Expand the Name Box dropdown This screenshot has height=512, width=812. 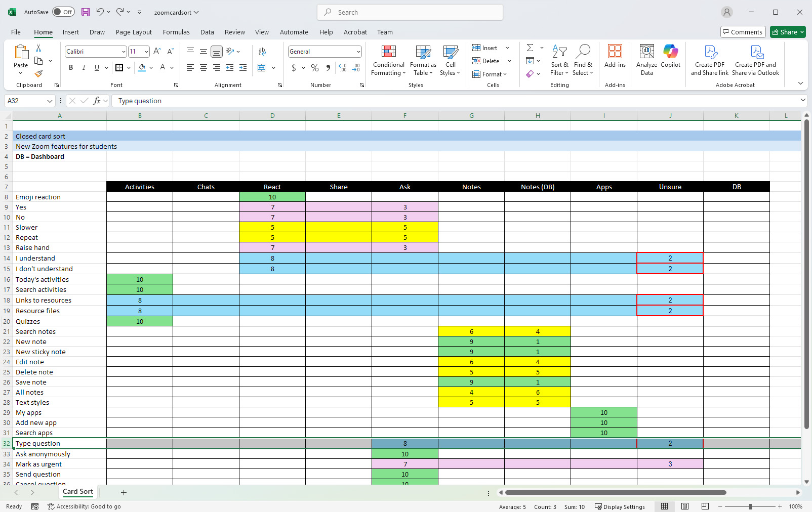click(50, 101)
